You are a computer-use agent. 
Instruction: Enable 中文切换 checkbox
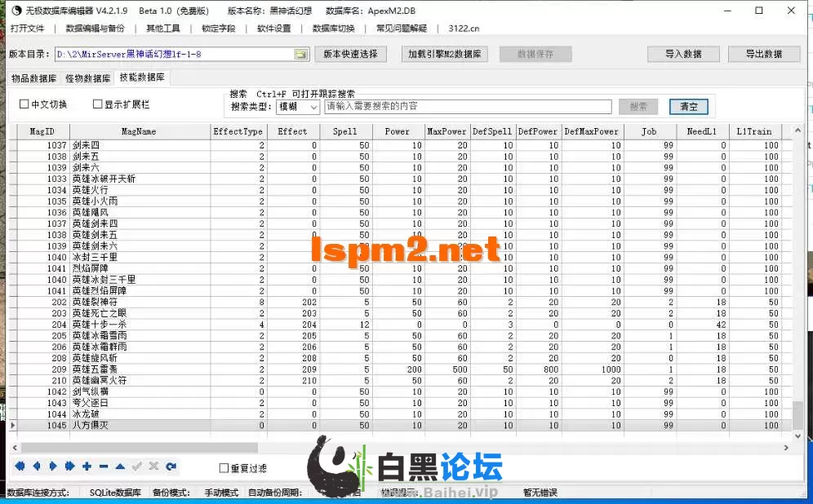tap(24, 104)
